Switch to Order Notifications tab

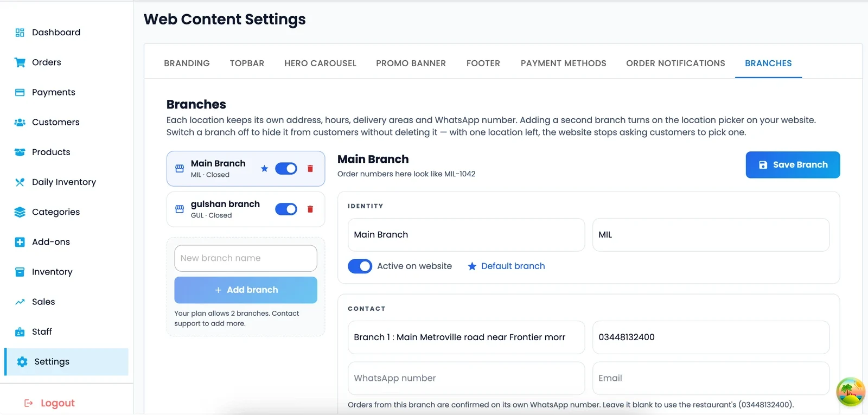pos(675,63)
